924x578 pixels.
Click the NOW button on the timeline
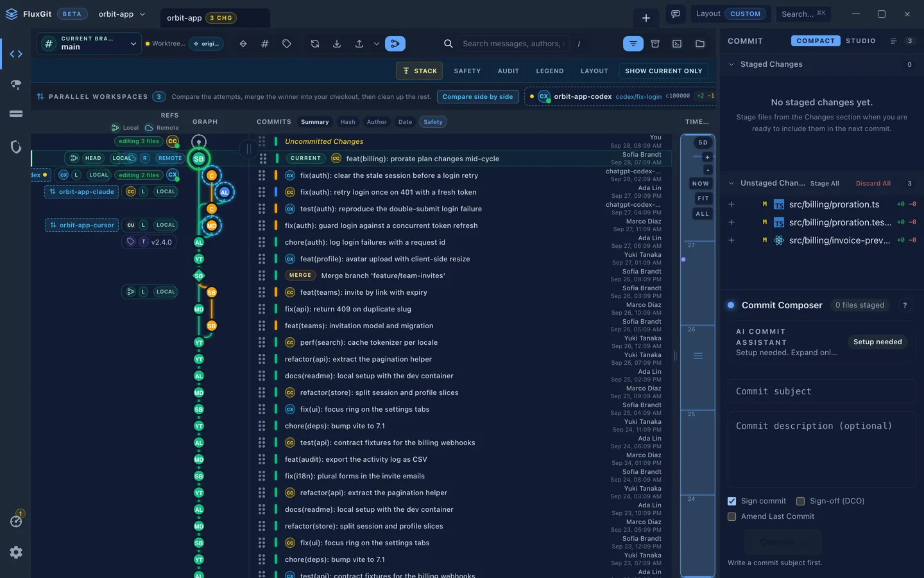[x=701, y=184]
